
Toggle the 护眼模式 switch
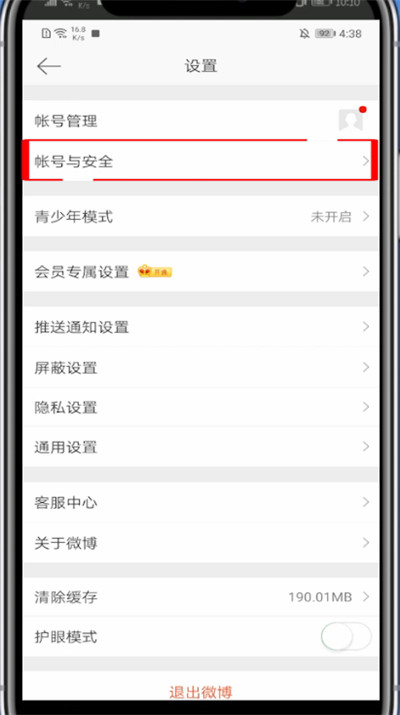pos(346,636)
